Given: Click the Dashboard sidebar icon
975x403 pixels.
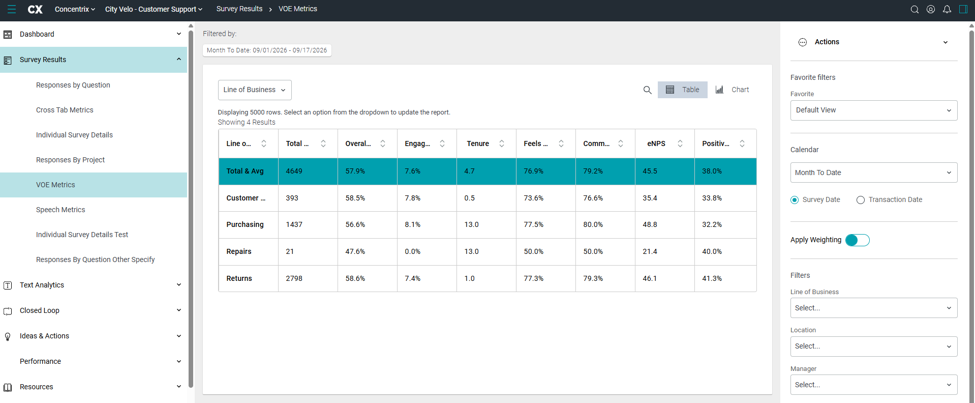Looking at the screenshot, I should click(8, 34).
